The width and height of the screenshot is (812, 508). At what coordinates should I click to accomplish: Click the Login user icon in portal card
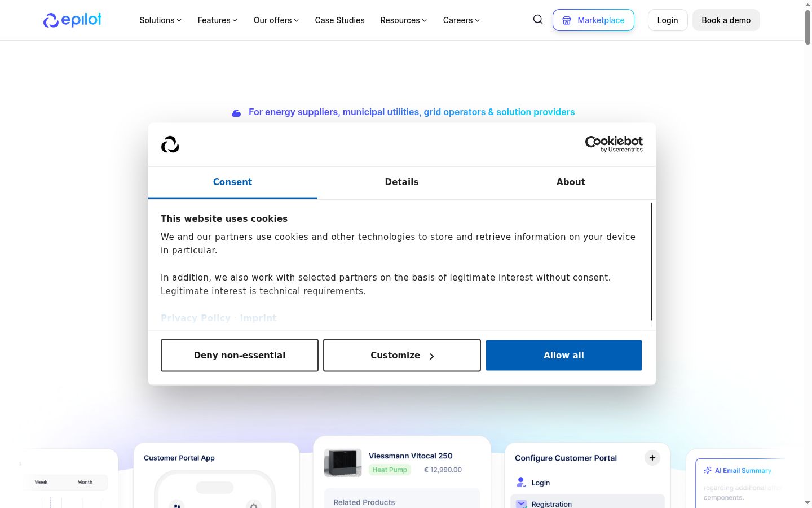(521, 482)
